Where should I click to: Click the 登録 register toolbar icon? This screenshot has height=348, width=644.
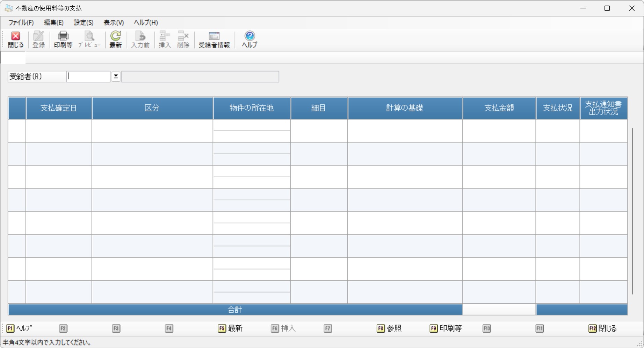pyautogui.click(x=38, y=39)
